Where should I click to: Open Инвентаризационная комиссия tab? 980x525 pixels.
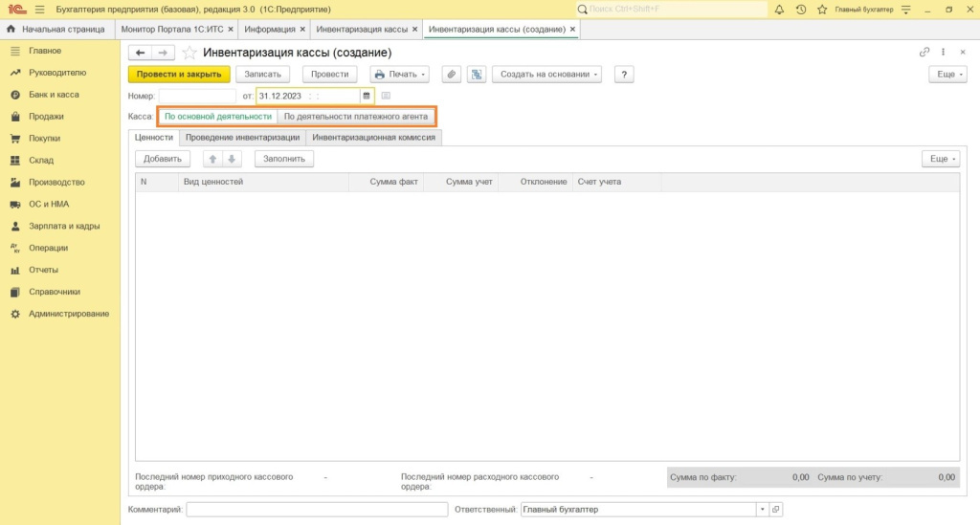[374, 138]
